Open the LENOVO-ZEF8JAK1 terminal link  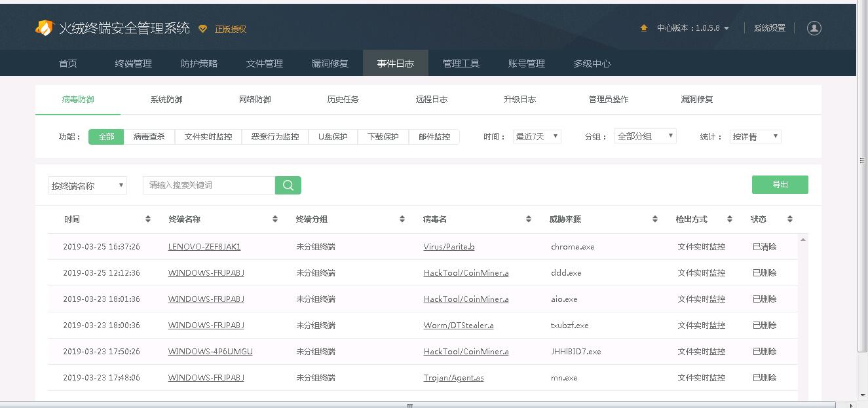[x=204, y=247]
